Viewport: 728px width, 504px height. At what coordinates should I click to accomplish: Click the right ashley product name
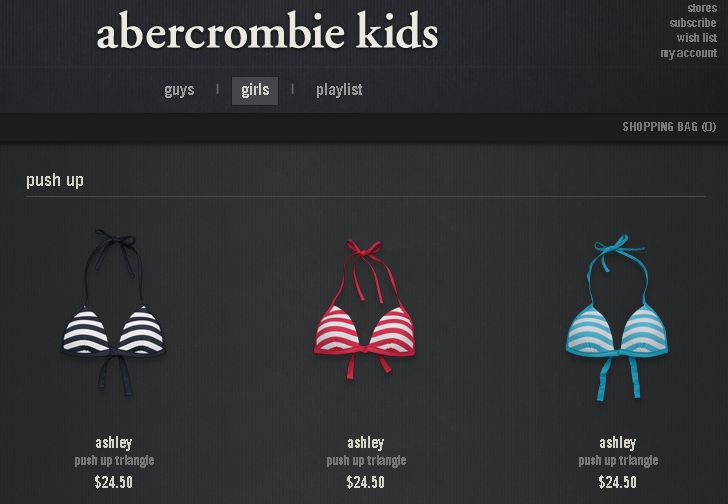(618, 443)
